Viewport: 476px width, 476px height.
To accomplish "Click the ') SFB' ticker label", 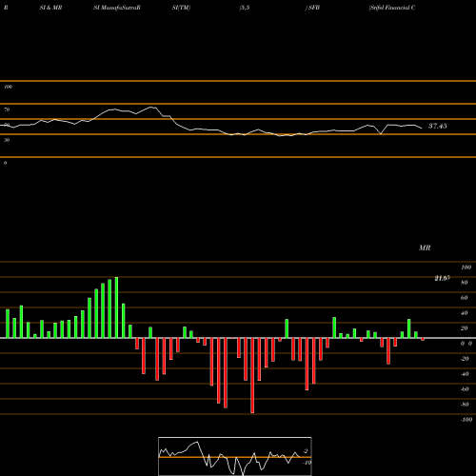I will (312, 8).
